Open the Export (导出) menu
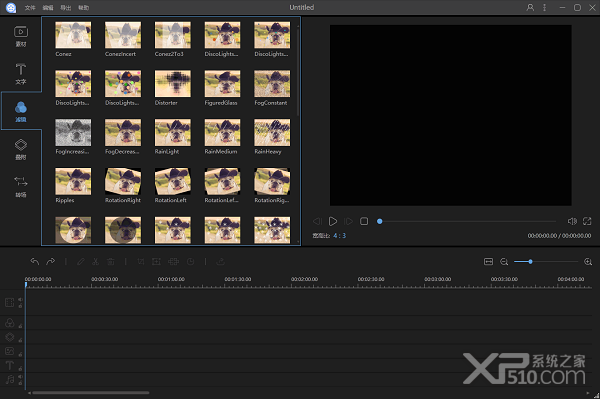Screen dimensions: 600x399 click(65, 8)
